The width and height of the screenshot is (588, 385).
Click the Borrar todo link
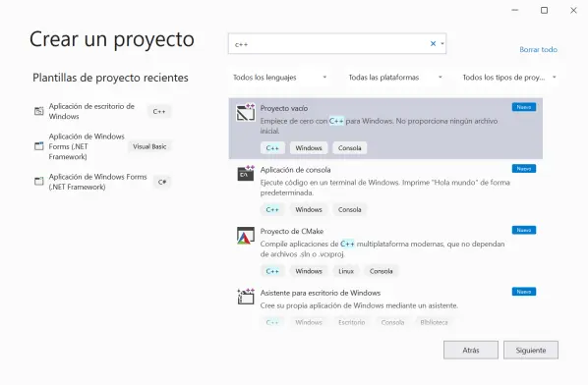click(538, 49)
